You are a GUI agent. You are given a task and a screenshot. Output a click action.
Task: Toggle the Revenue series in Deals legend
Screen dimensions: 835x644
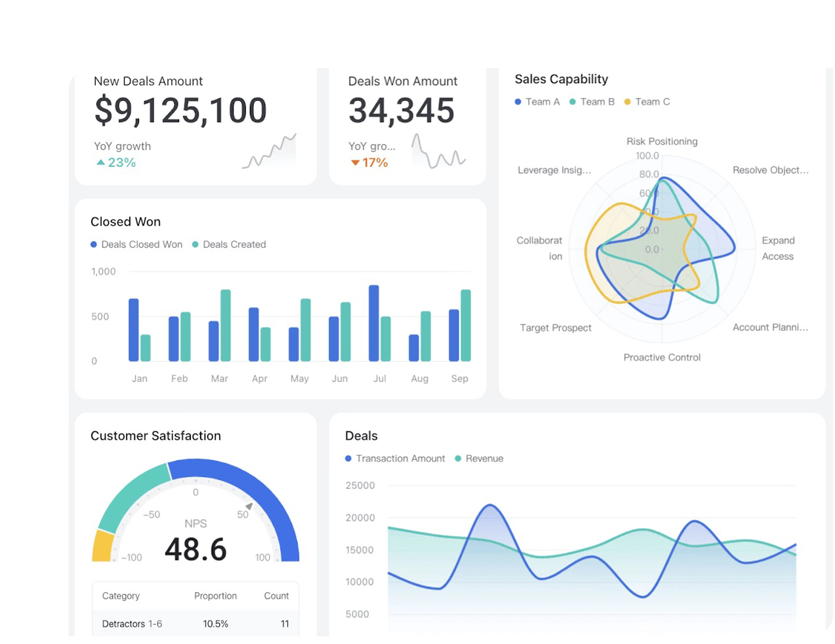point(458,458)
